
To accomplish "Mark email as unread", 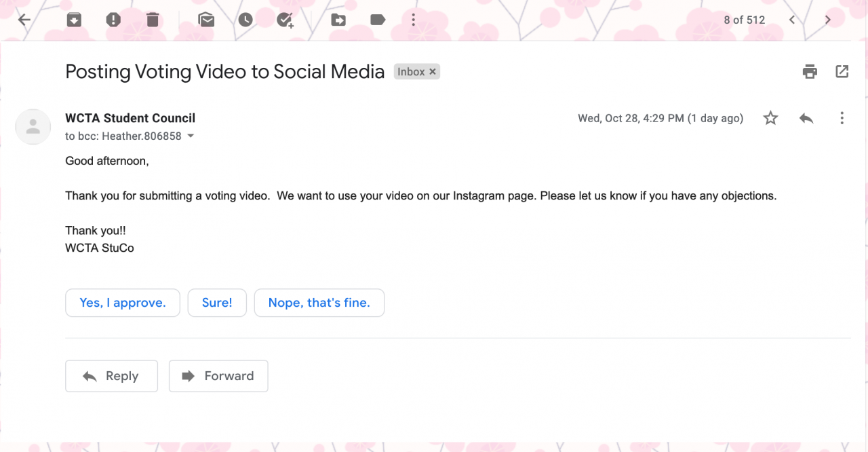I will coord(206,20).
